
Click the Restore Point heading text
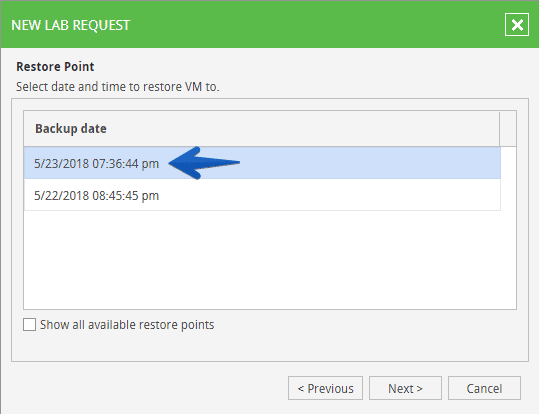point(55,66)
